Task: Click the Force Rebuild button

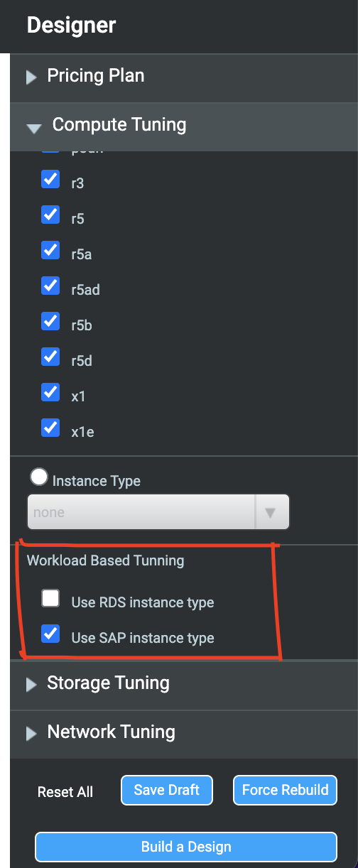Action: 286,790
